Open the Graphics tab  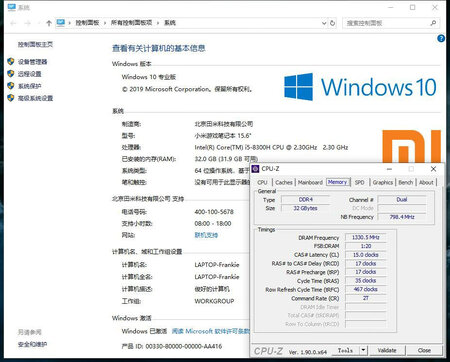[x=383, y=182]
